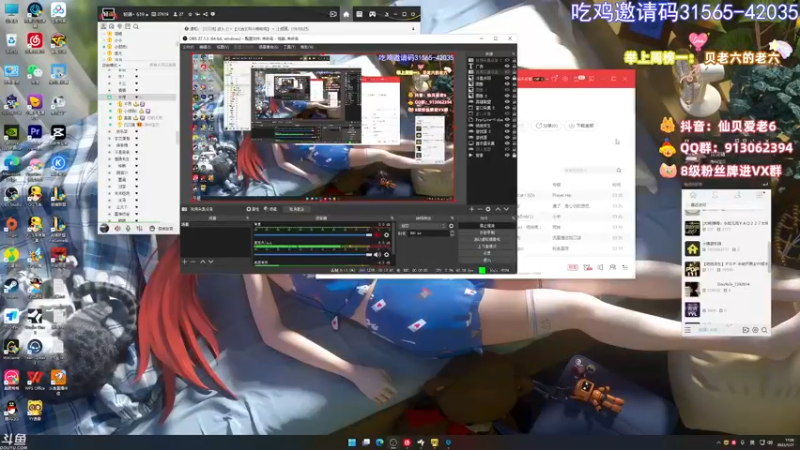Open the File menu in OBS
This screenshot has width=800, height=450.
click(x=188, y=47)
